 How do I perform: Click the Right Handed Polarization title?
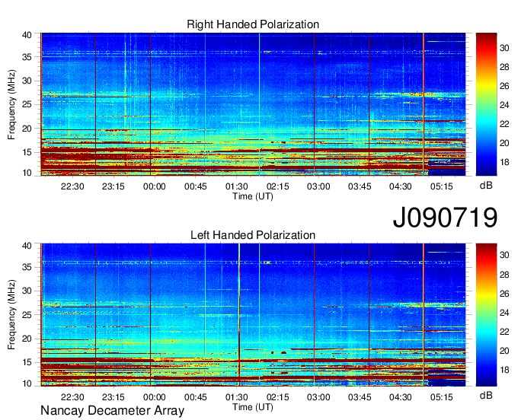pos(253,24)
